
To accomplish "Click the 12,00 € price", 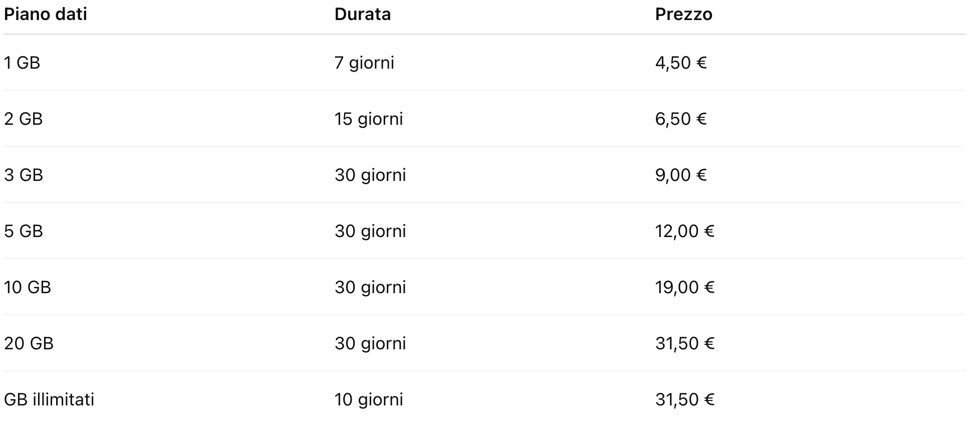I will point(684,231).
